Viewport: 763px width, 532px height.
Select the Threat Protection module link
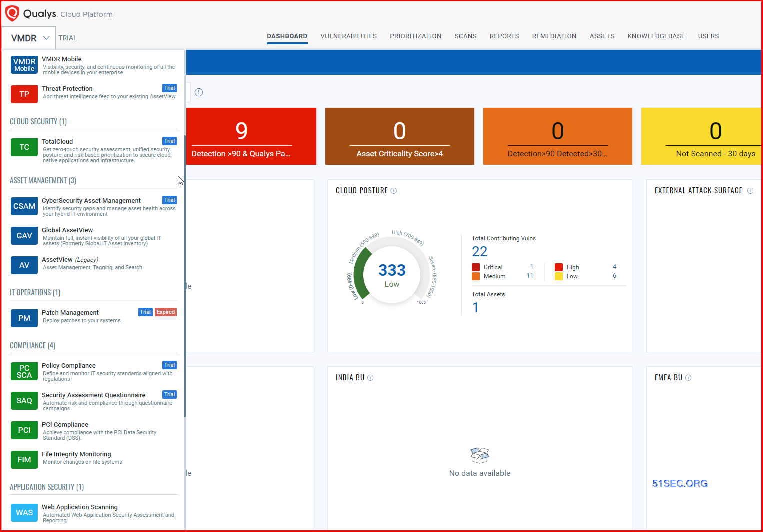[67, 89]
